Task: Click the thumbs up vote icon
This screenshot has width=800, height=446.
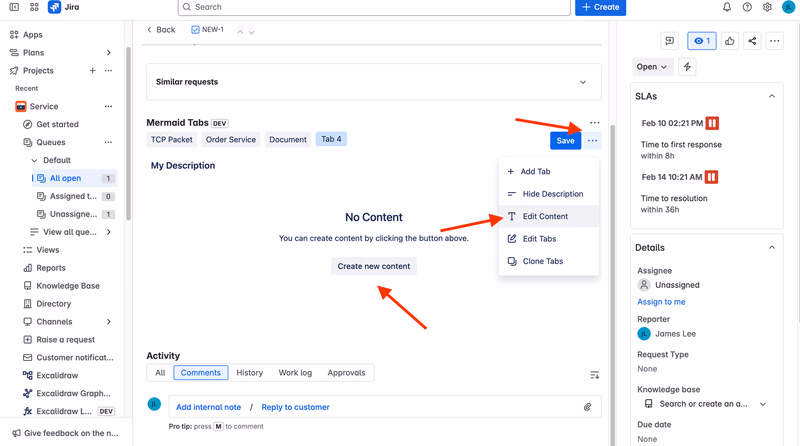Action: (730, 41)
